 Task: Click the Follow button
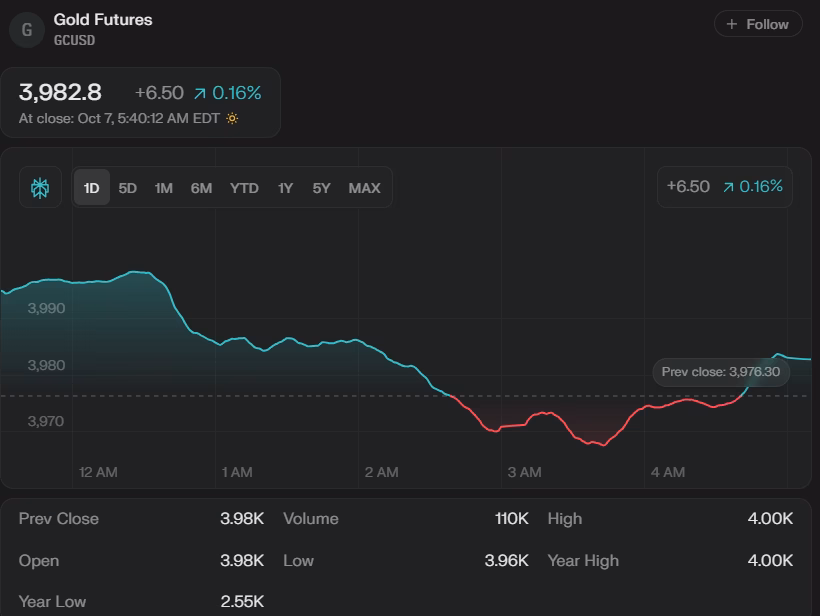[x=757, y=24]
